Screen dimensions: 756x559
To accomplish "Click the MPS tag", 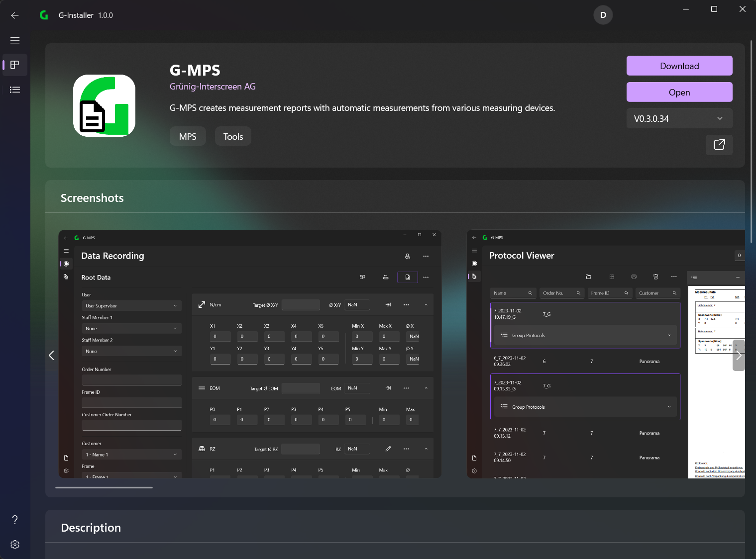I will coord(188,136).
